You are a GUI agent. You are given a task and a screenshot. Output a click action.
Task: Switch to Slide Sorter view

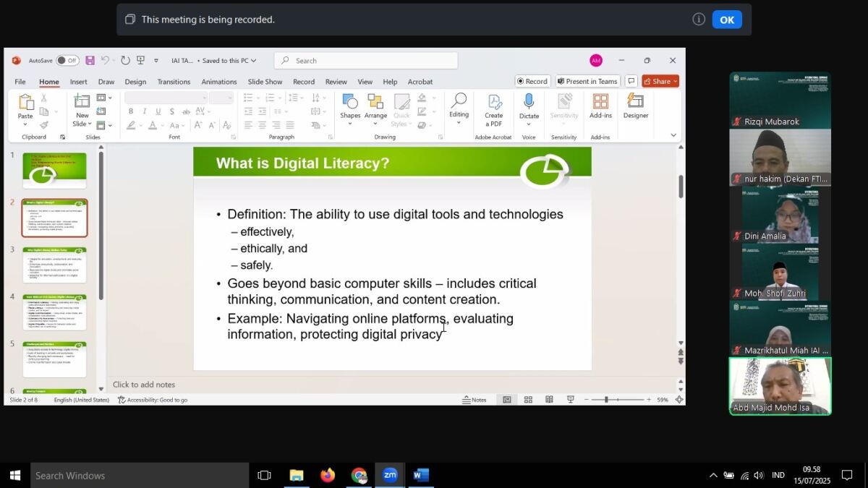528,400
